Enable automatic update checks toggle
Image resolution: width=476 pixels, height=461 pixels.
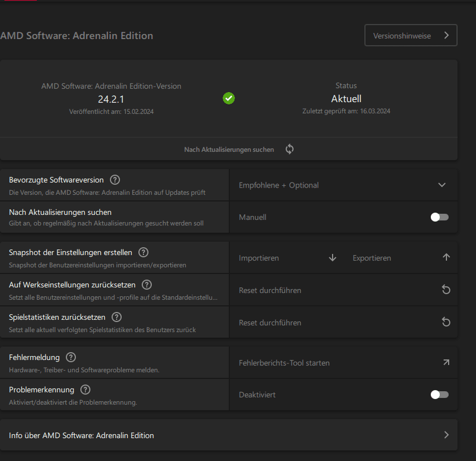439,217
